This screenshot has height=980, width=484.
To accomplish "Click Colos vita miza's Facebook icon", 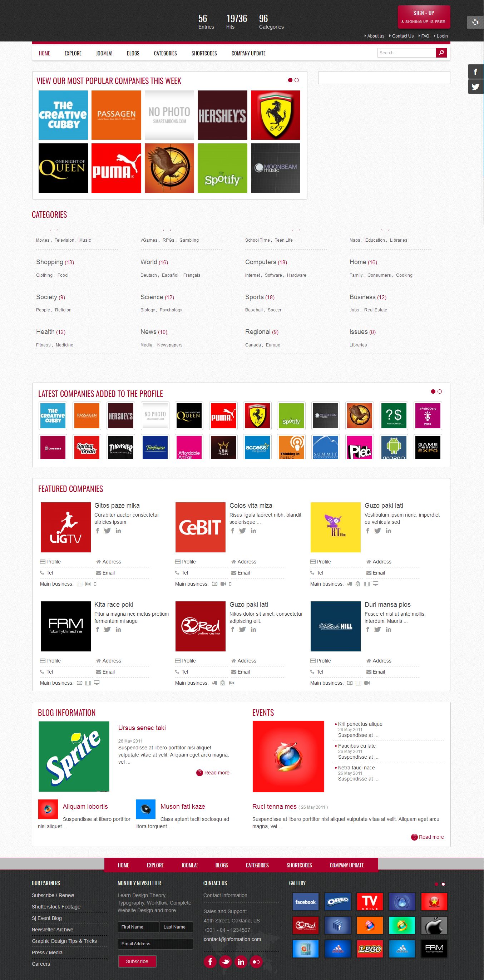I will point(232,531).
